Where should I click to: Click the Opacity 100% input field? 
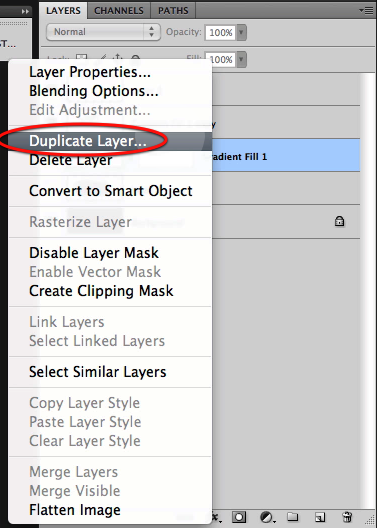coord(220,33)
